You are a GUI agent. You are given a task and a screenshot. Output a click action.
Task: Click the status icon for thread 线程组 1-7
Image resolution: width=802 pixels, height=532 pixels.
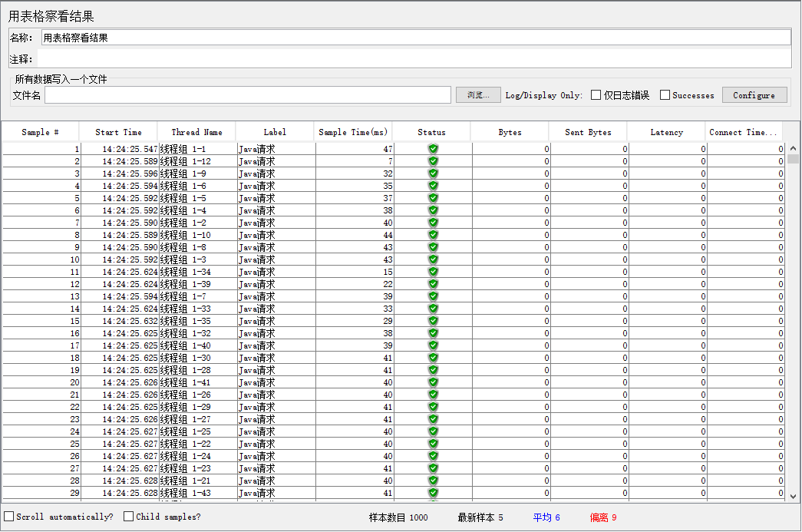pos(433,296)
